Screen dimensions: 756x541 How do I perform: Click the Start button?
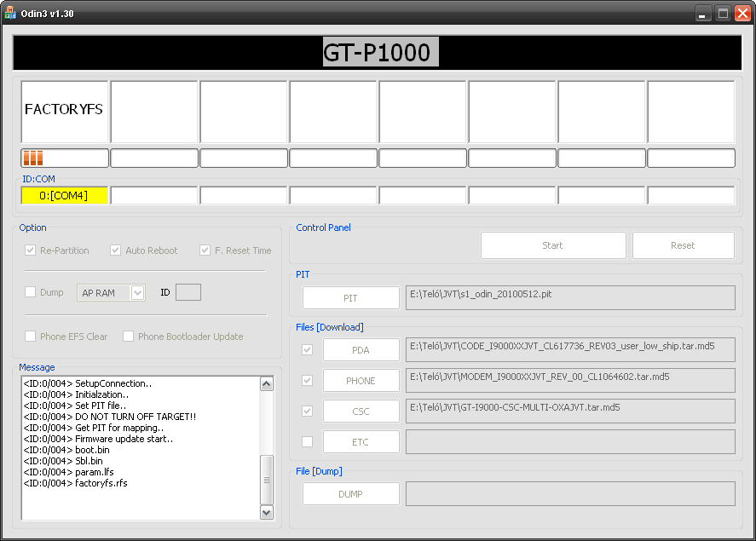pos(553,245)
